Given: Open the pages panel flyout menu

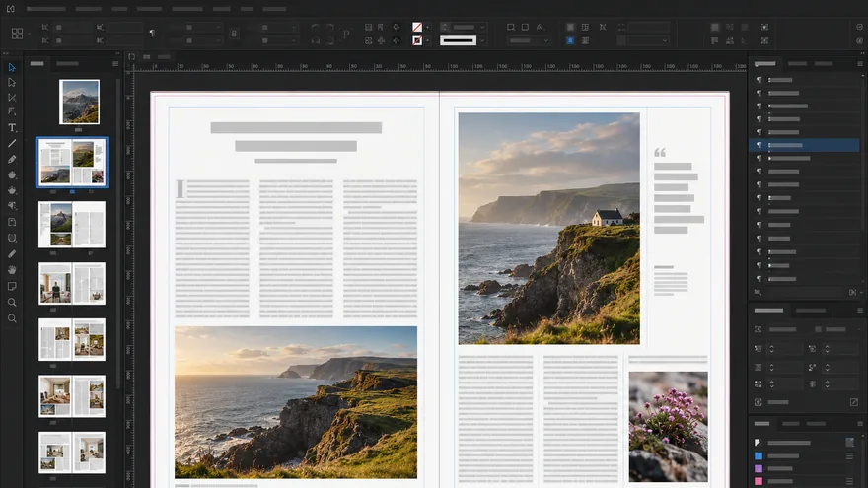Looking at the screenshot, I should click(x=115, y=64).
